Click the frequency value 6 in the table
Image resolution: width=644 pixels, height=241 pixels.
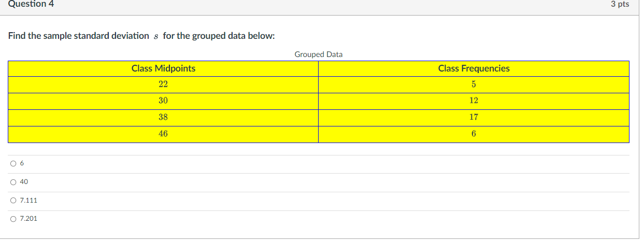(474, 134)
